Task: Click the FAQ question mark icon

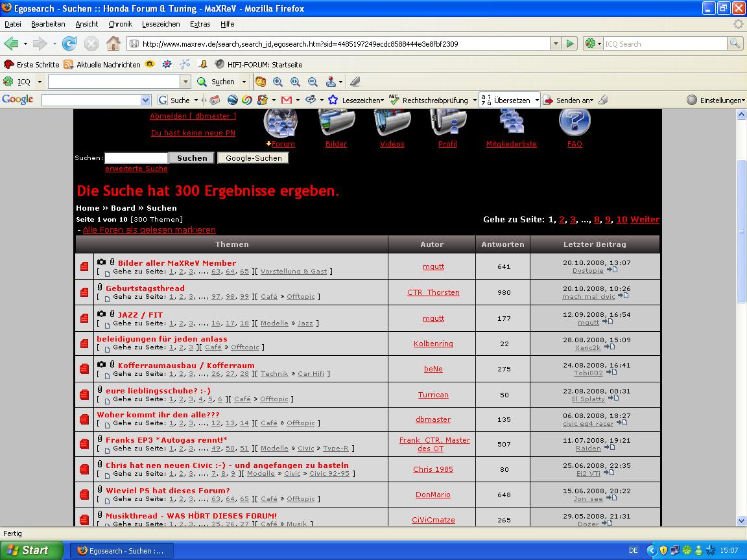Action: (575, 122)
